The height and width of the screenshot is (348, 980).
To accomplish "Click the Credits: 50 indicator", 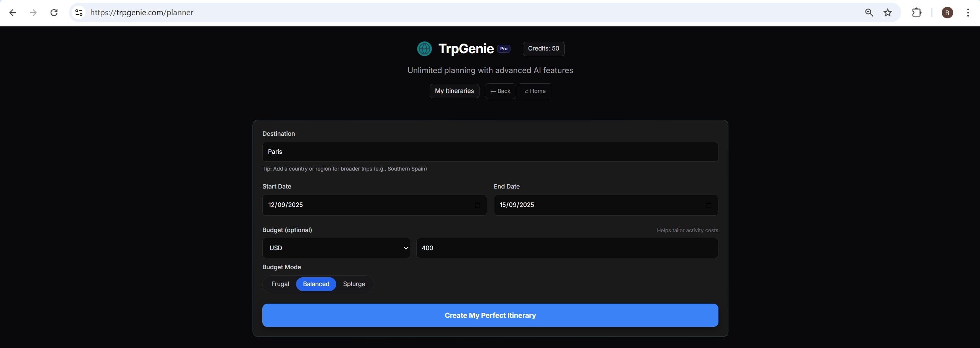I will pos(543,49).
